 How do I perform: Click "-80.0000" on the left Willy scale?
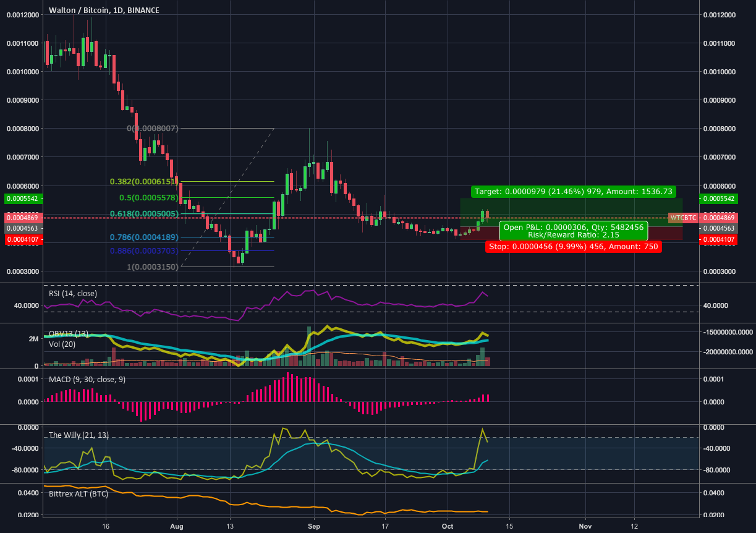(27, 470)
